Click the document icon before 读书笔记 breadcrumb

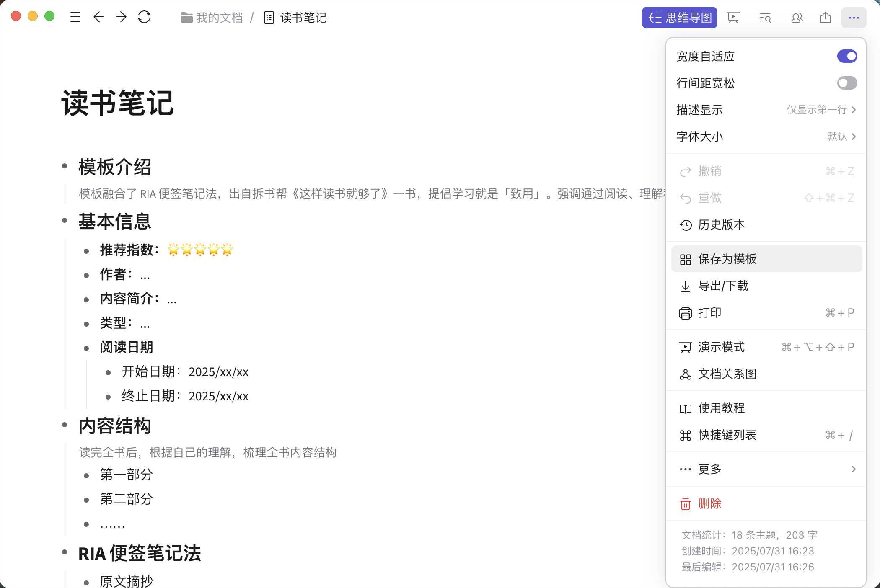point(269,18)
